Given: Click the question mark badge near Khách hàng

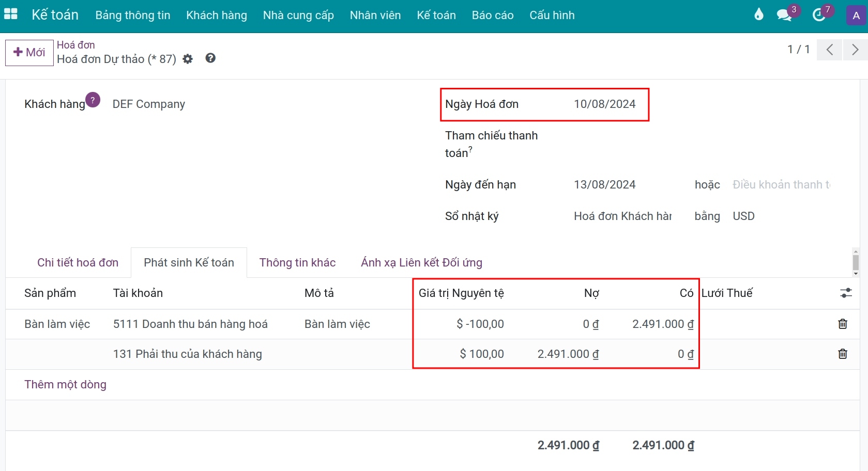Looking at the screenshot, I should click(x=92, y=99).
